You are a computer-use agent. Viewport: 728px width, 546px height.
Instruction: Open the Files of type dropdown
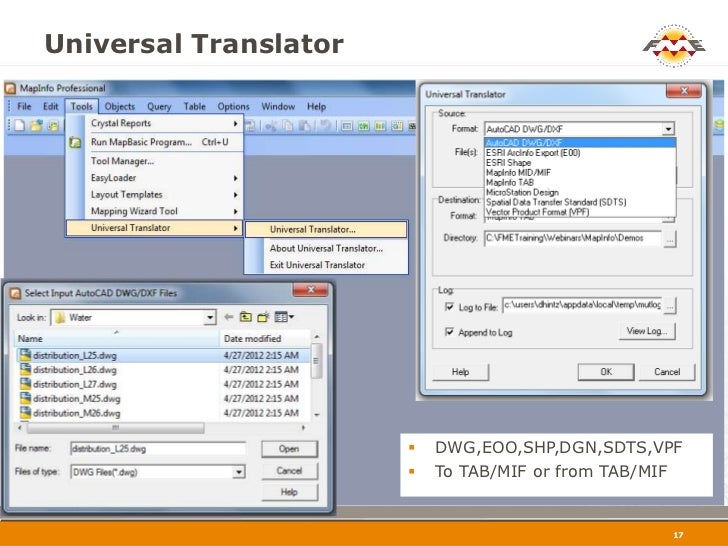tap(239, 472)
